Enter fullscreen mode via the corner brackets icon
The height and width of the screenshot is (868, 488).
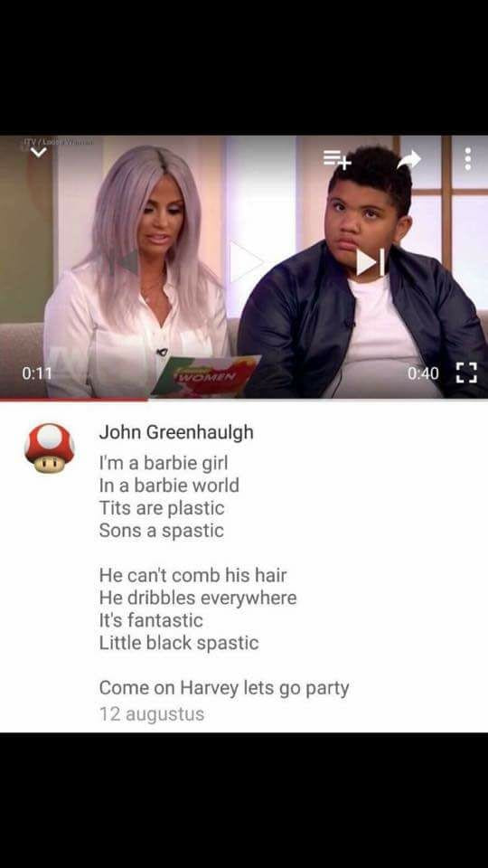(x=466, y=373)
